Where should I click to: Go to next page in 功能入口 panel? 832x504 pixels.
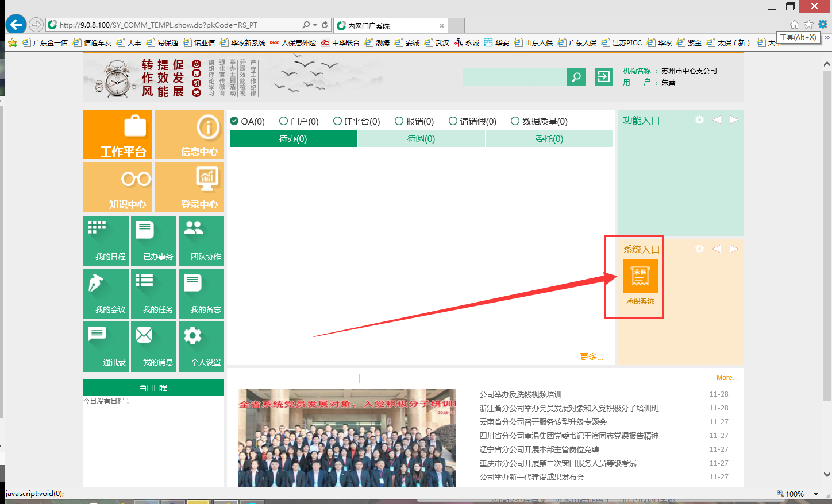pos(734,119)
